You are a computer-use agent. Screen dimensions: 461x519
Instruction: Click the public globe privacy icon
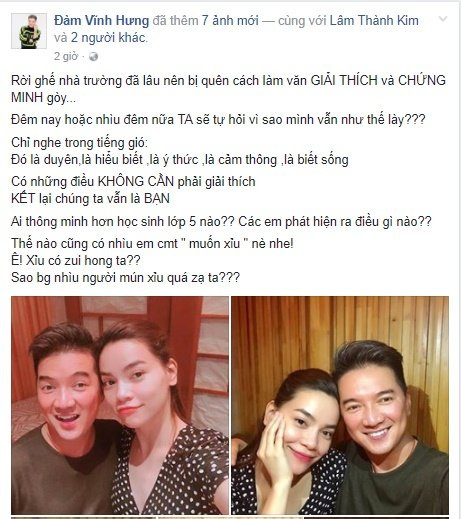tap(93, 57)
